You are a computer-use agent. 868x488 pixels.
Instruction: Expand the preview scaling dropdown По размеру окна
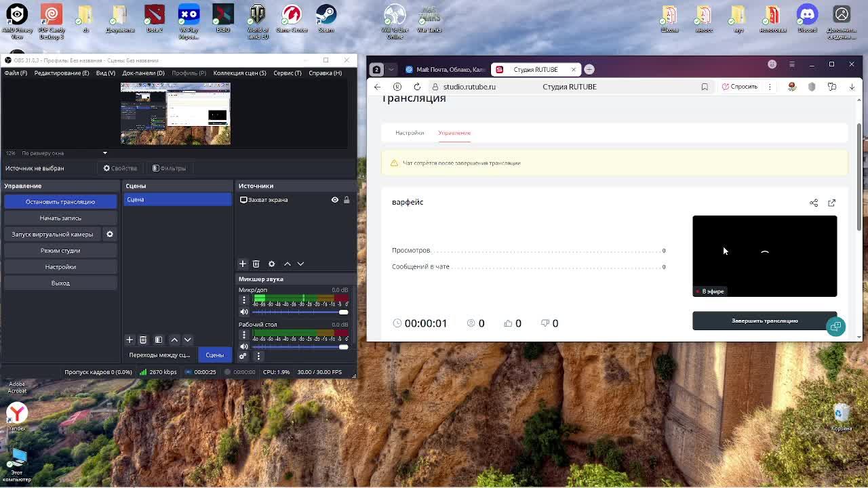[x=105, y=153]
